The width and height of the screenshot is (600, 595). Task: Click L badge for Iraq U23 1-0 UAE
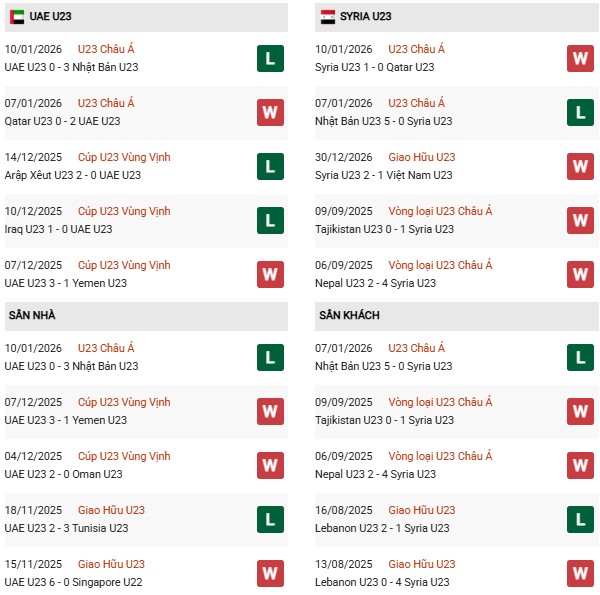[270, 220]
